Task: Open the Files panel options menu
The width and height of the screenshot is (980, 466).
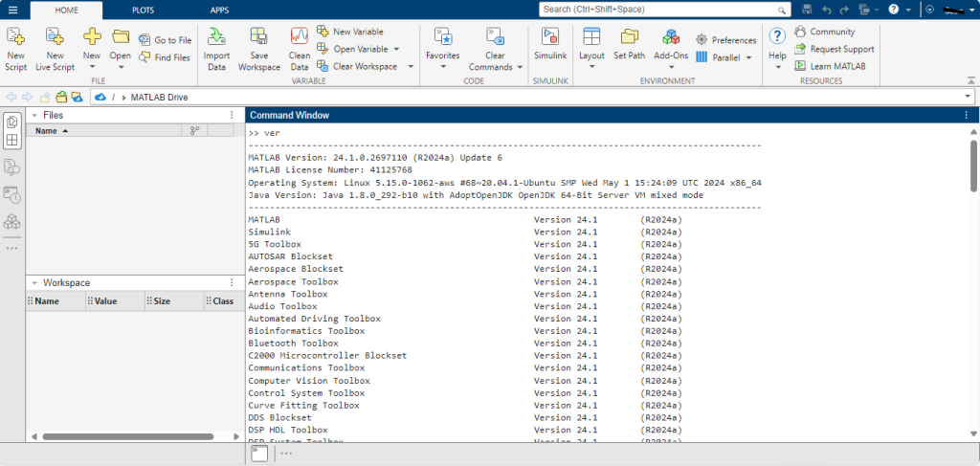Action: [x=232, y=116]
